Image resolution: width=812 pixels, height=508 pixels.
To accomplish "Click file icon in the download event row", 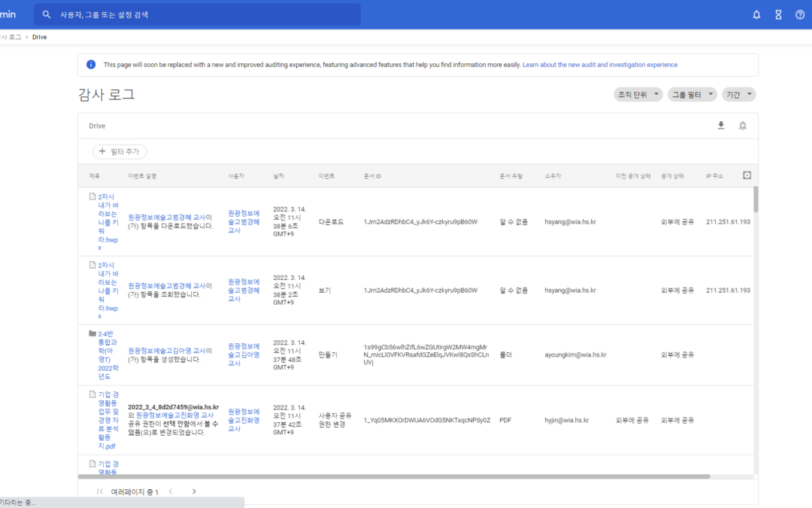I will click(x=92, y=196).
